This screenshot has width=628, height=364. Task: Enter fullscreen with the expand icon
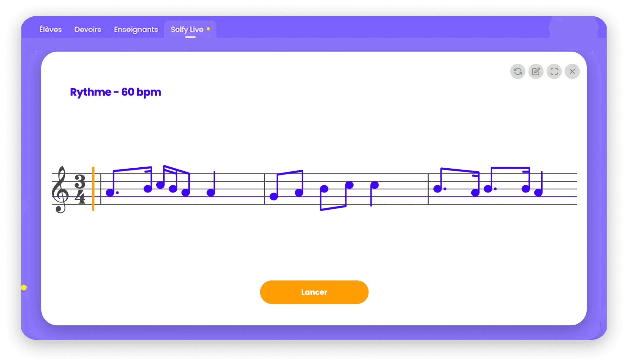554,71
